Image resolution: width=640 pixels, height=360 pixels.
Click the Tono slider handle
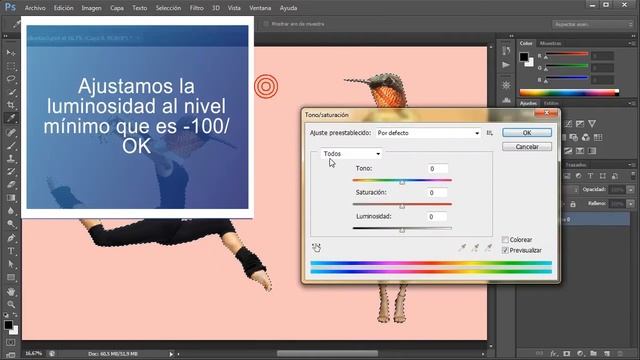click(402, 182)
